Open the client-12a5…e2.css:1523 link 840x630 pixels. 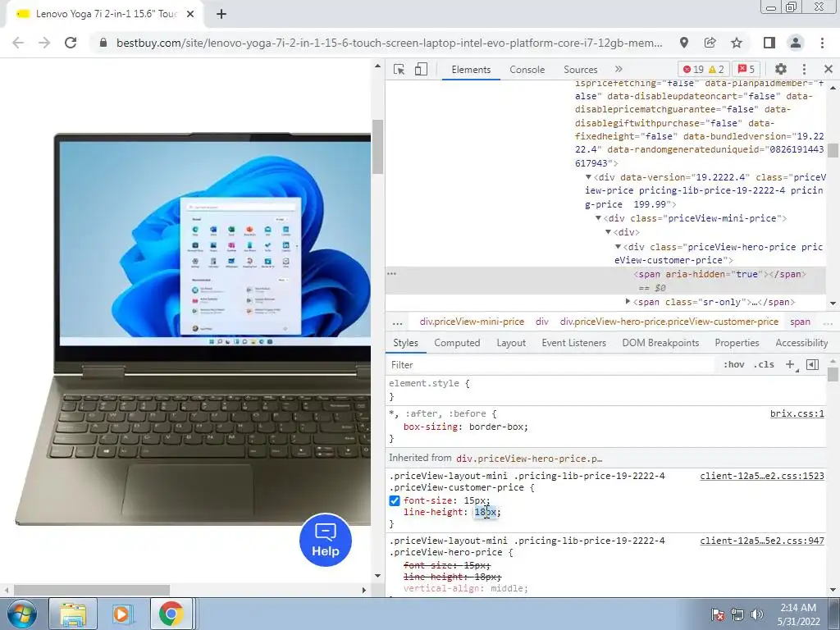click(x=762, y=476)
